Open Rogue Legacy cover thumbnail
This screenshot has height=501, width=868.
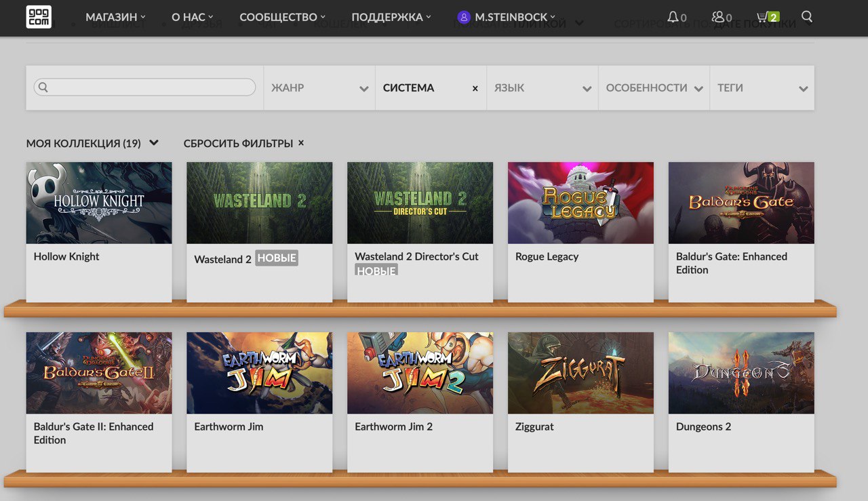point(581,203)
